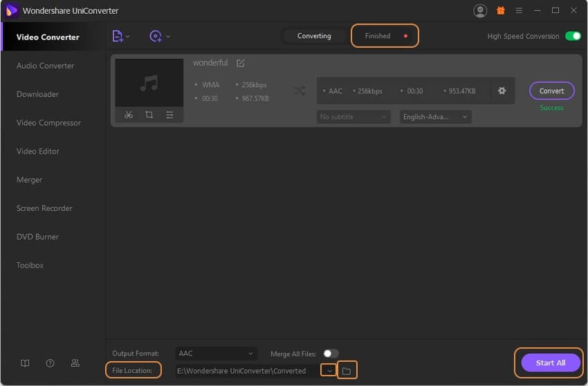This screenshot has height=386, width=588.
Task: Expand the Add Files dropdown arrow
Action: (128, 37)
